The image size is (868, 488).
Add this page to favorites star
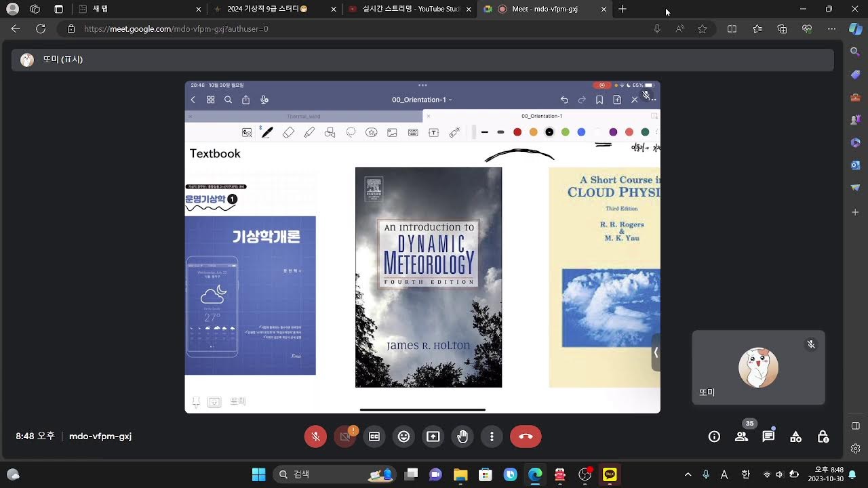tap(703, 29)
